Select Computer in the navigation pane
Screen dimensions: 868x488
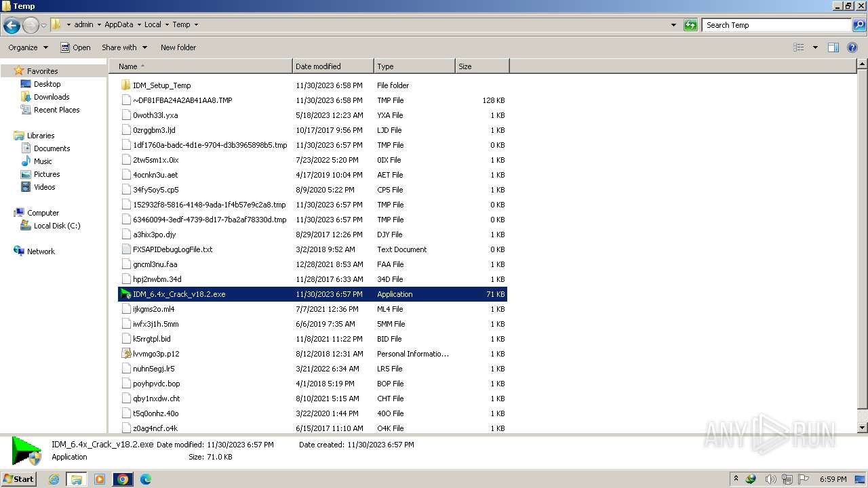coord(43,213)
